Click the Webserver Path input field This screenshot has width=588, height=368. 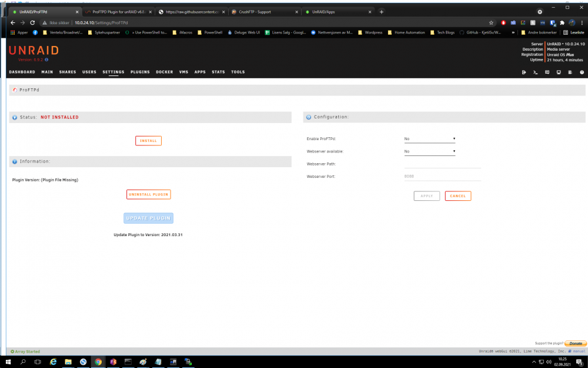(443, 164)
